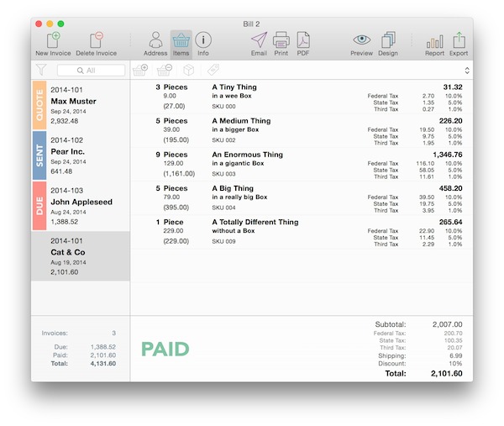Open the Report chart icon

(434, 39)
